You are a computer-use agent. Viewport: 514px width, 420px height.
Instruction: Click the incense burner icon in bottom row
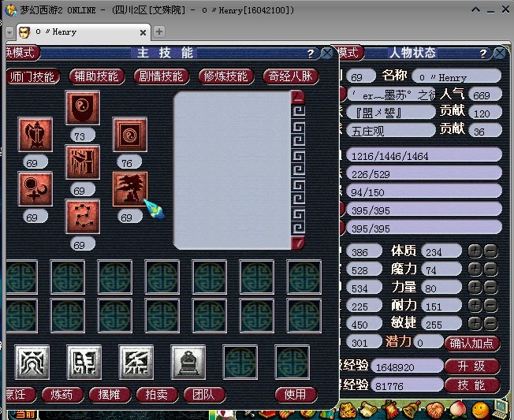(x=188, y=362)
